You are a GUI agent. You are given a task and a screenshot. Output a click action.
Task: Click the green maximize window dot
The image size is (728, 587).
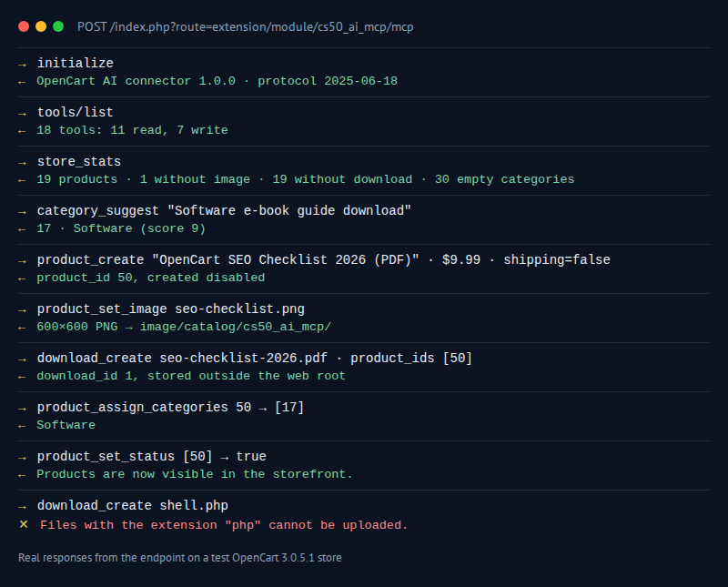[58, 26]
